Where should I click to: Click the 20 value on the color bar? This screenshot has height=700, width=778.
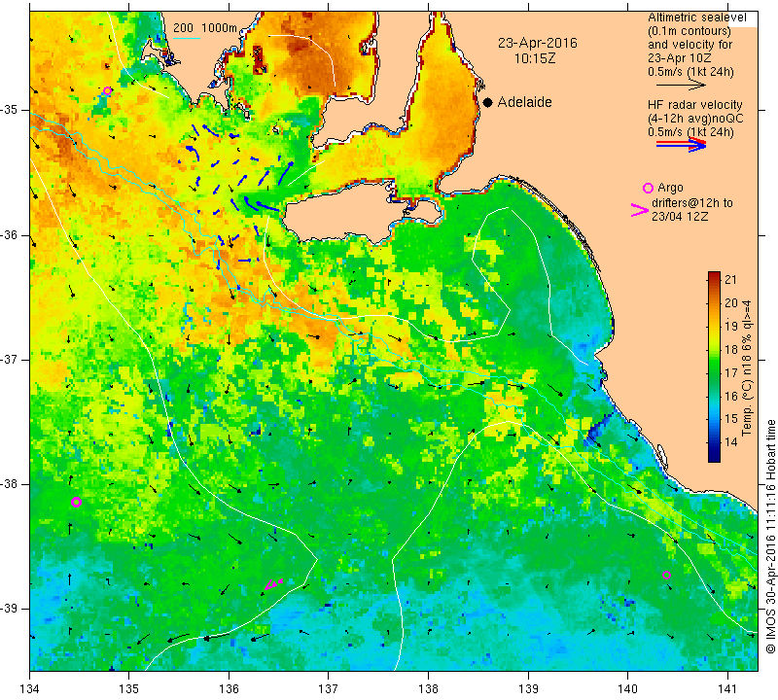(731, 303)
